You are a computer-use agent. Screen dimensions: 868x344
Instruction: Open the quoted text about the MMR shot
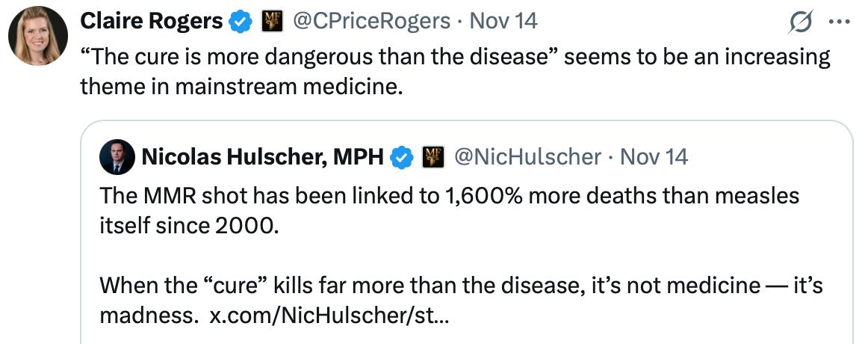click(449, 196)
